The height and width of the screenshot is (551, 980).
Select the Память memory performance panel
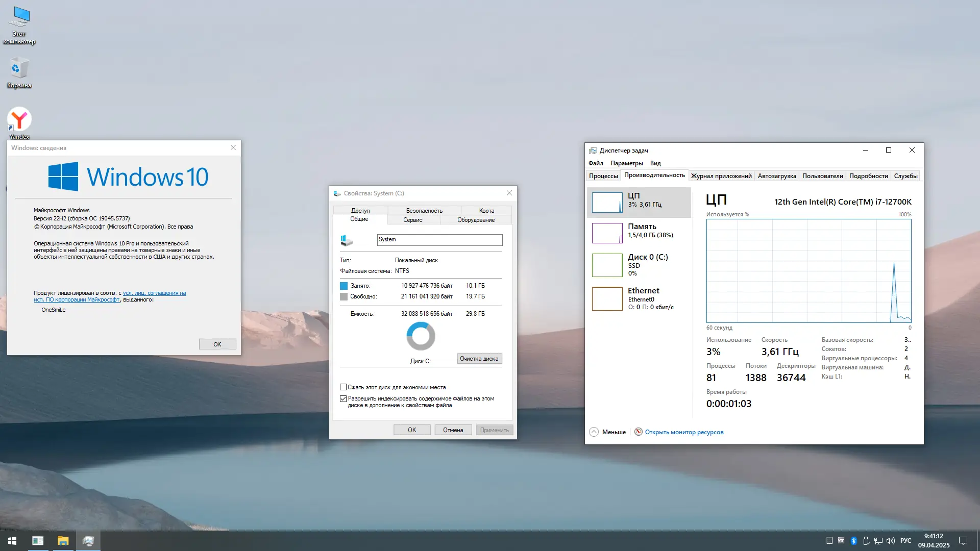pyautogui.click(x=639, y=233)
